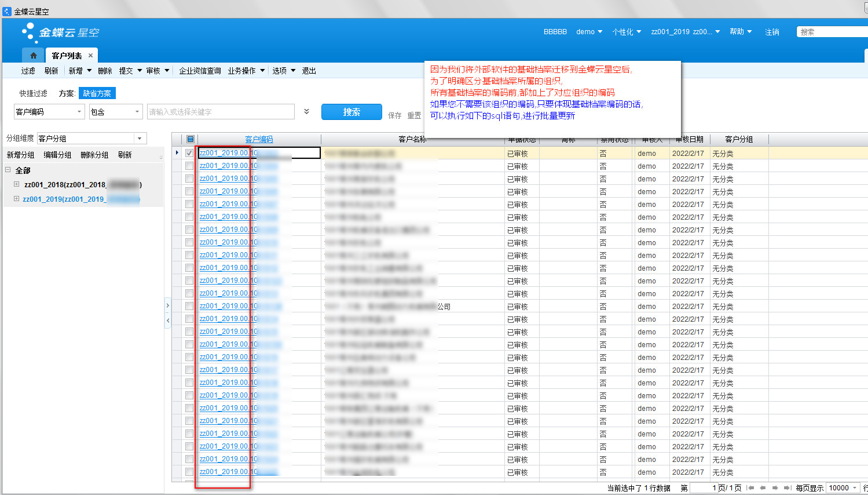Open the 包含 condition dropdown
Image resolution: width=868 pixels, height=495 pixels.
137,112
